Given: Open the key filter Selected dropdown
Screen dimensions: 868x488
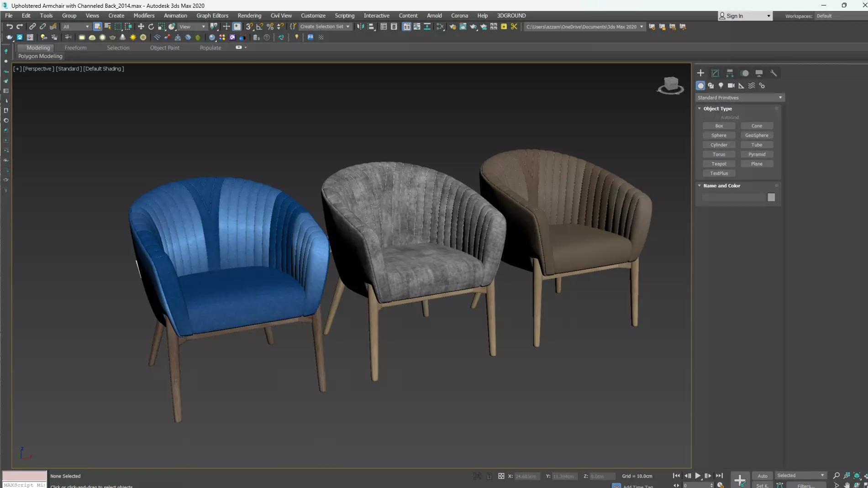Looking at the screenshot, I should click(x=801, y=476).
